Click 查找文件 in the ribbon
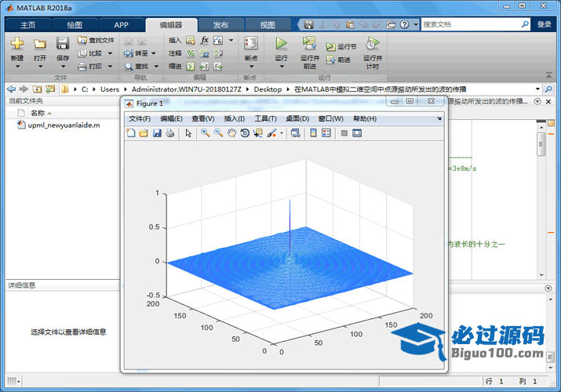This screenshot has width=561, height=392. [x=97, y=40]
